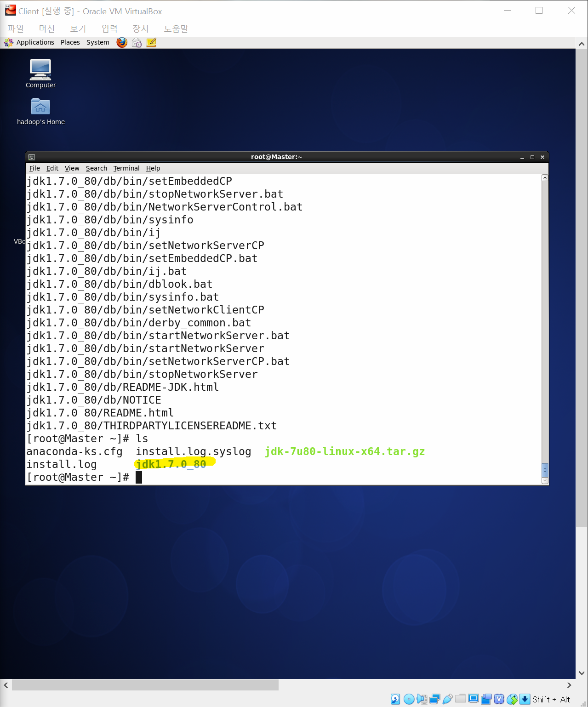The height and width of the screenshot is (707, 588).
Task: Click VirtualBox display status icon
Action: click(473, 699)
